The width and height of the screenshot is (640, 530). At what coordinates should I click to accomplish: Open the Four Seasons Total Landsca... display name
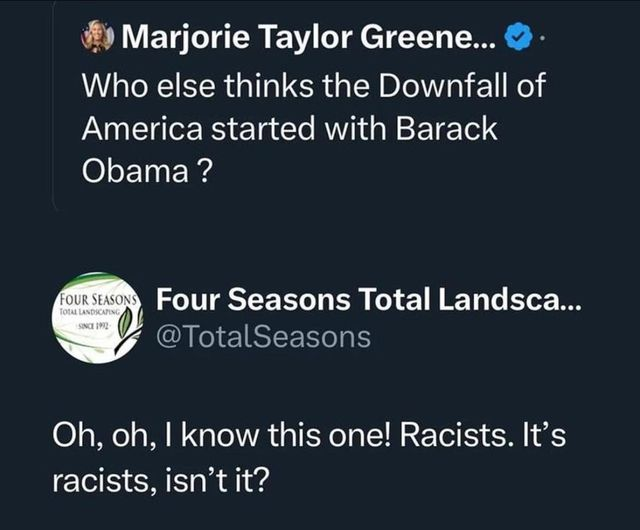367,299
